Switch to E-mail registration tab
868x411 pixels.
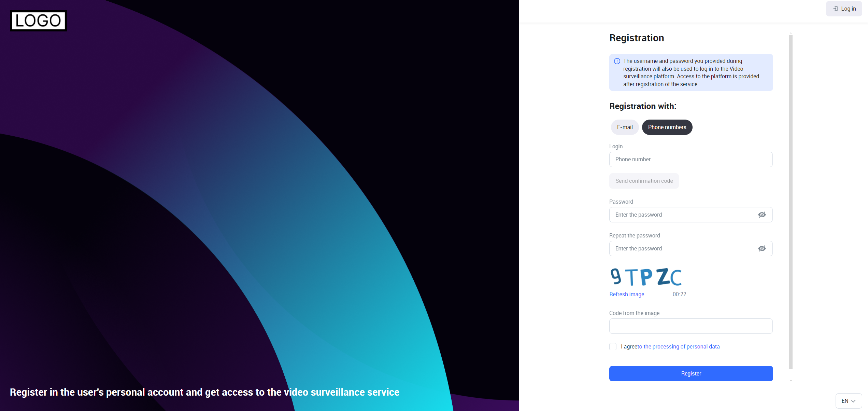[x=625, y=127]
